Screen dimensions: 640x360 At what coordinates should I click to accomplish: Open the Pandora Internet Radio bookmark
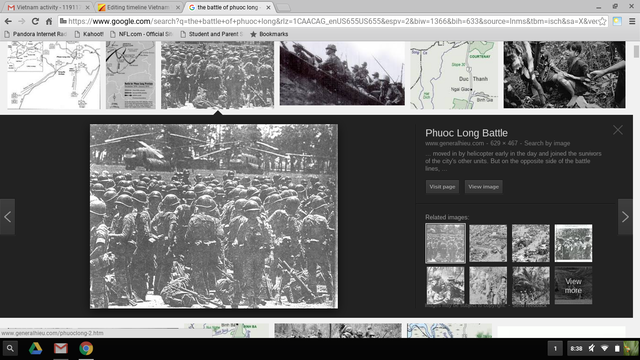pyautogui.click(x=36, y=34)
